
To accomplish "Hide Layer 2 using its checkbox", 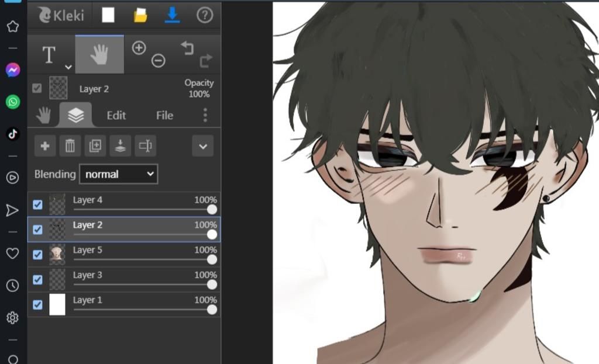I will point(37,230).
